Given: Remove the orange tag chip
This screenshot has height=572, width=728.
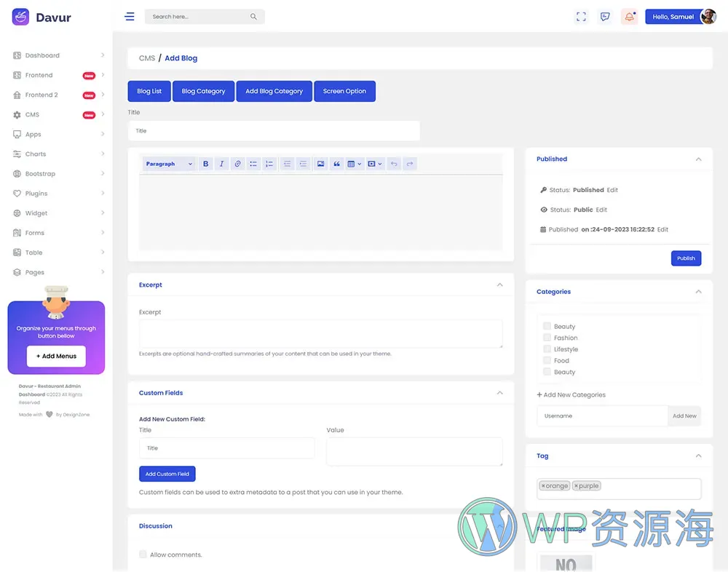Looking at the screenshot, I should point(544,485).
